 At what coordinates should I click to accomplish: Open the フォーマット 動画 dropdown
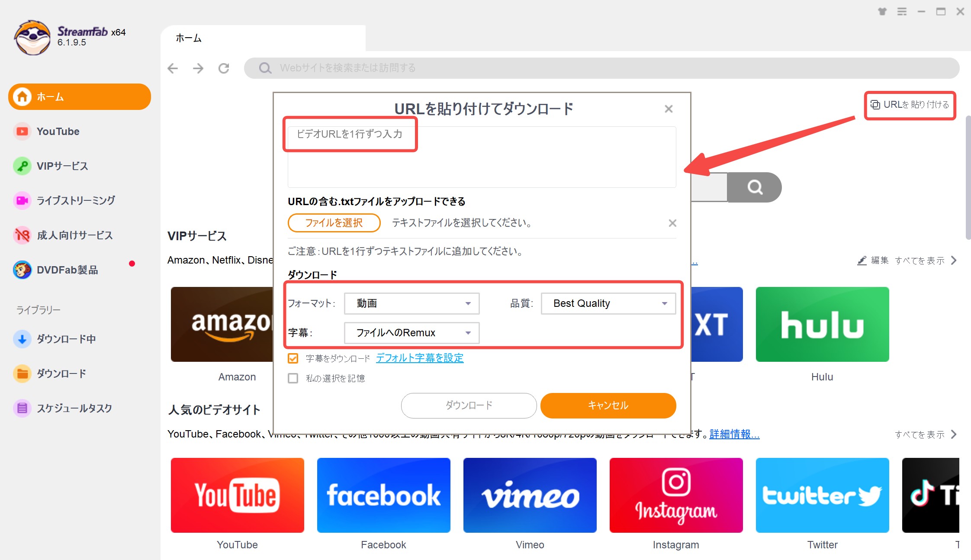412,303
